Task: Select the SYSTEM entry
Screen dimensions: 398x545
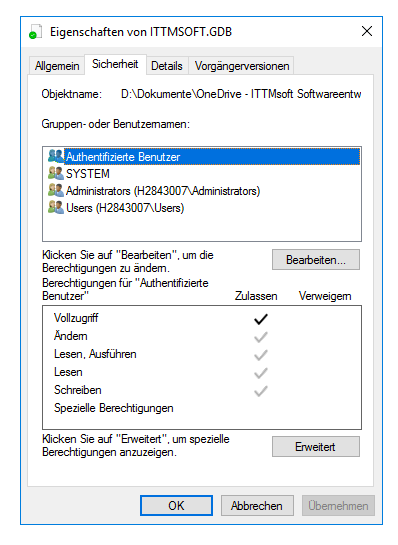Action: pyautogui.click(x=88, y=173)
